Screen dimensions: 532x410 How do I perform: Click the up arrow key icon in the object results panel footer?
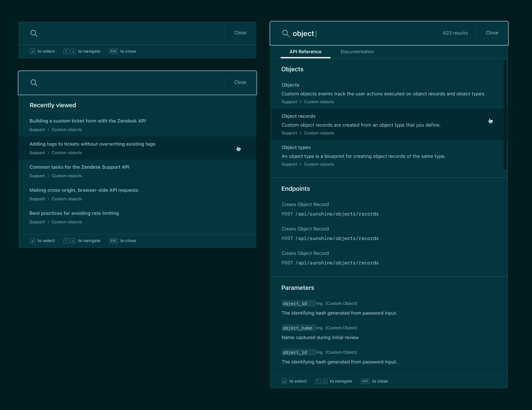[x=318, y=381]
